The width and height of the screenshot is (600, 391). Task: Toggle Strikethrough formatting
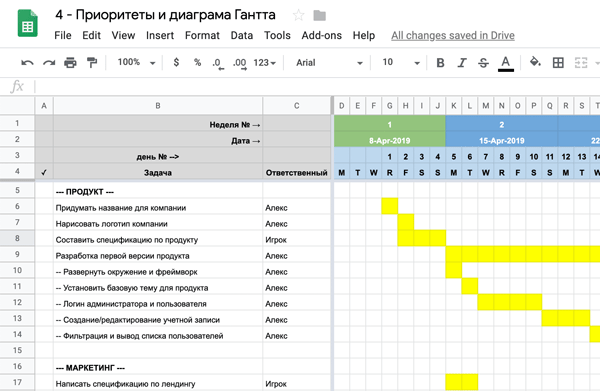(x=483, y=63)
